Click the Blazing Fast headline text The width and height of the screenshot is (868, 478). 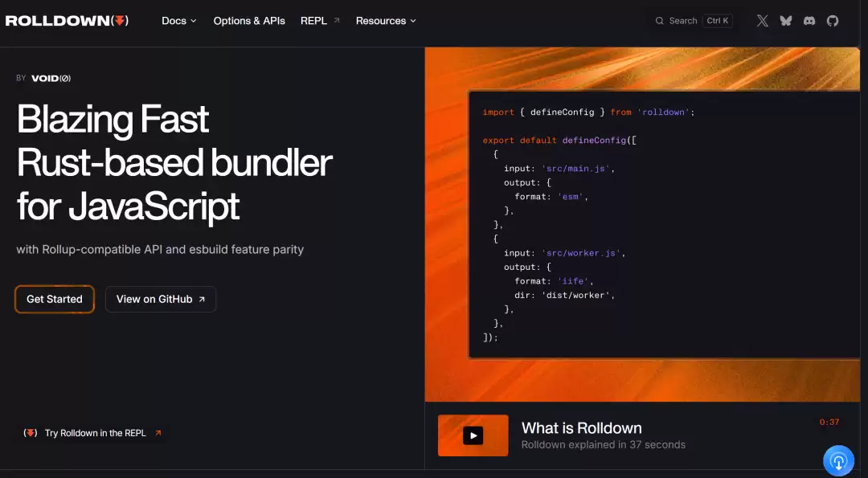coord(113,119)
